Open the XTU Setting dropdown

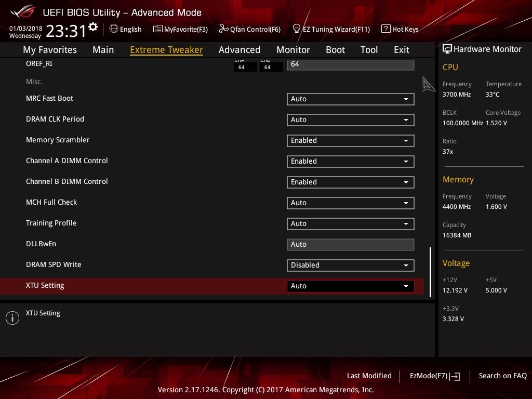point(351,286)
